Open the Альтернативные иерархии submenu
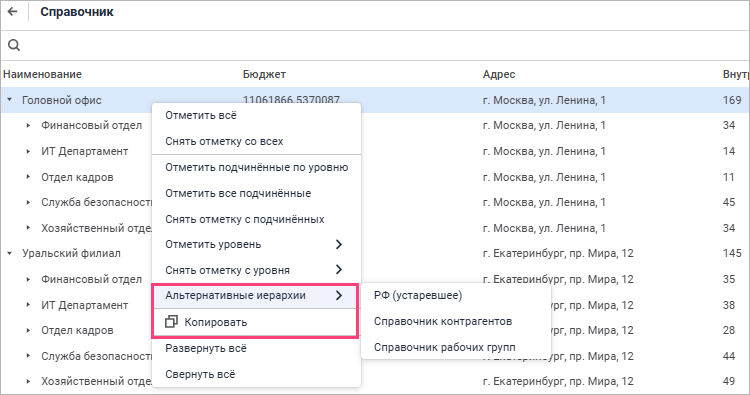 256,296
